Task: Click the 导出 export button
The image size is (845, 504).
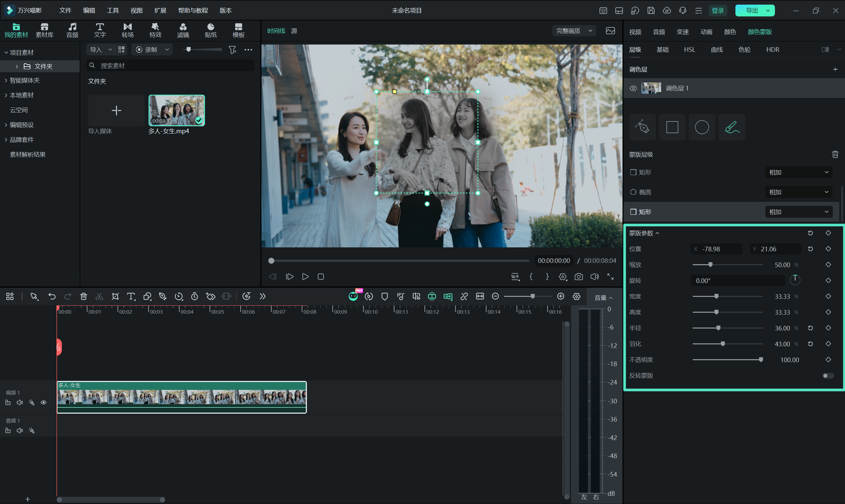Action: 755,11
